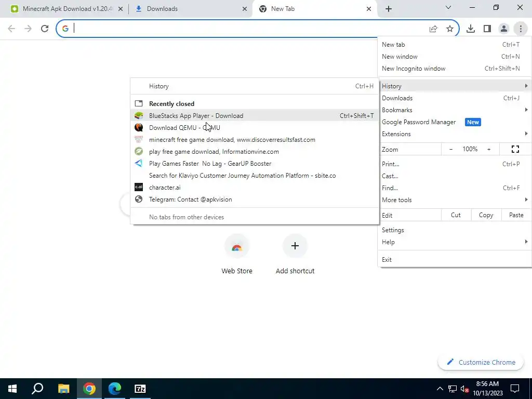Viewport: 532px width, 399px height.
Task: Open Google Password Manager
Action: pos(454,122)
